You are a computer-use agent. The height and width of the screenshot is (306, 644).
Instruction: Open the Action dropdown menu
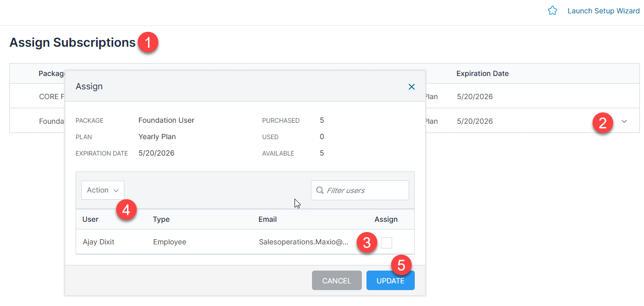[102, 190]
